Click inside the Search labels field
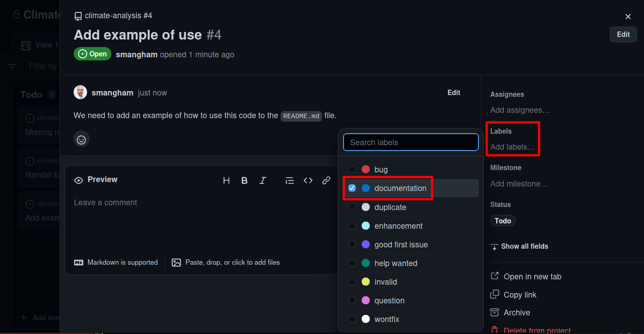 (411, 142)
